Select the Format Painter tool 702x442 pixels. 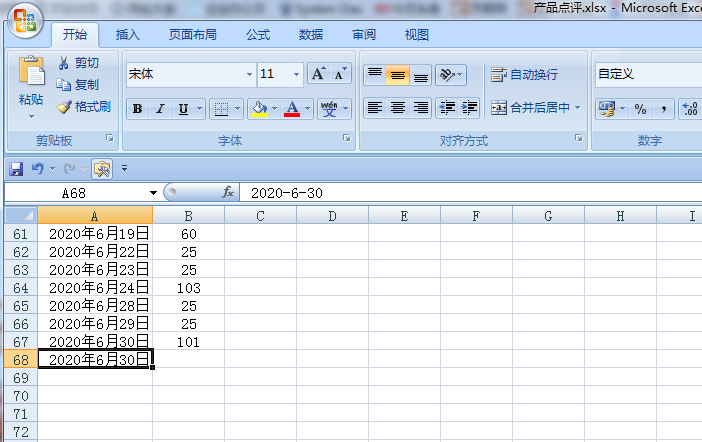(83, 107)
